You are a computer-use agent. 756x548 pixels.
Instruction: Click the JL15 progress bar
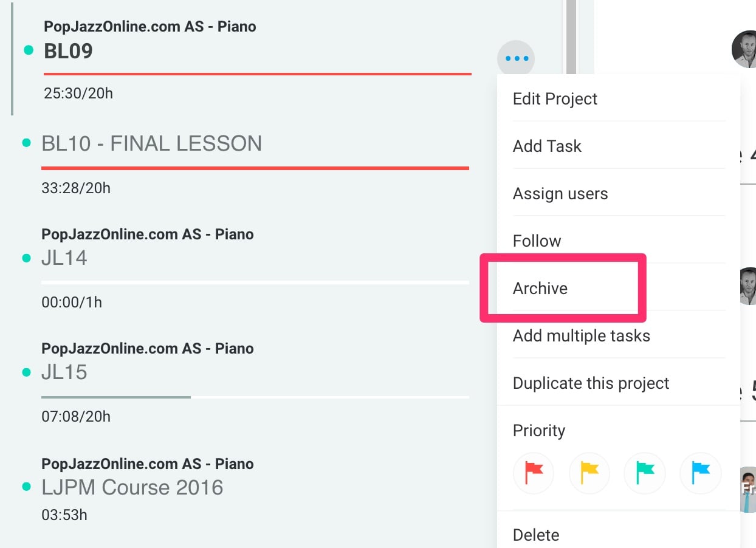[255, 397]
